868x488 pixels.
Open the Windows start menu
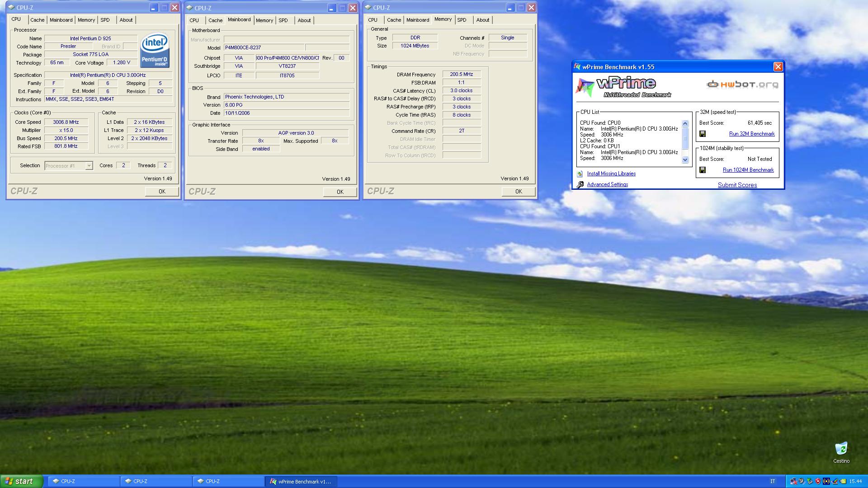[22, 481]
